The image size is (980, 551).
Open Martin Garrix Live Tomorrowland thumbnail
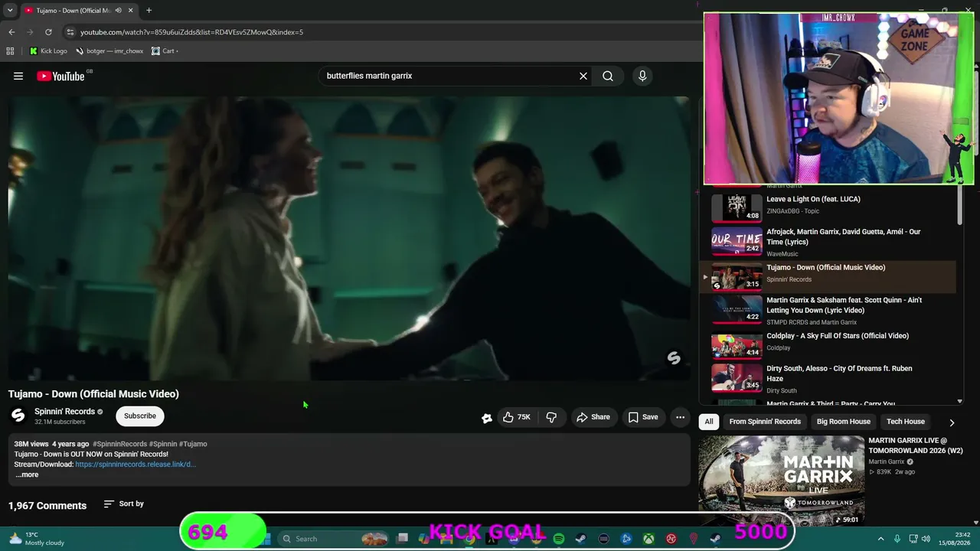(782, 481)
